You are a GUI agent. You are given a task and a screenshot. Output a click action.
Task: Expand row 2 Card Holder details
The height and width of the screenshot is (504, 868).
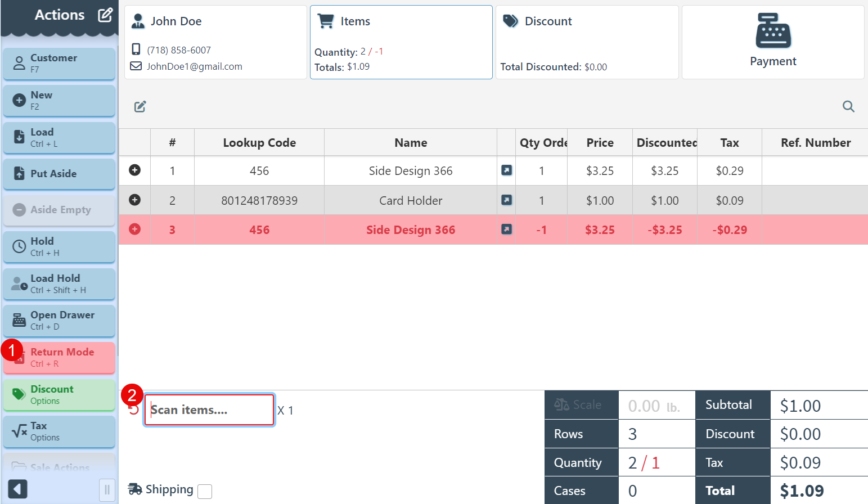click(135, 200)
